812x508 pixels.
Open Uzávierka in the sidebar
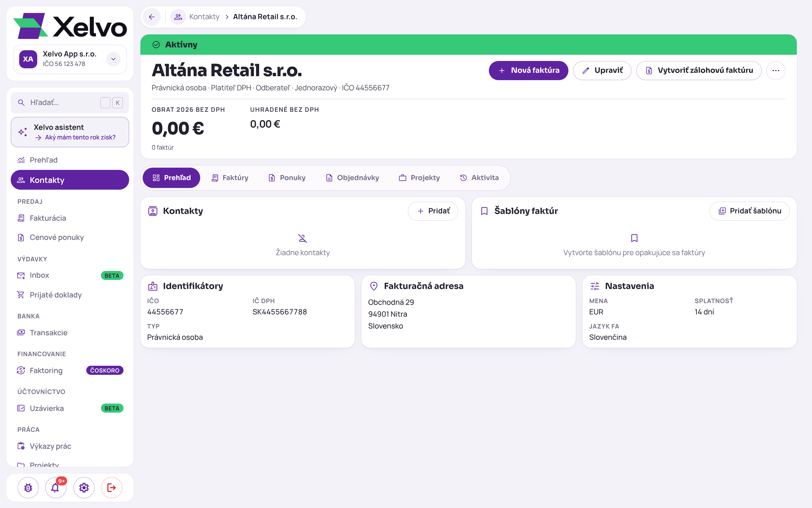[70, 409]
